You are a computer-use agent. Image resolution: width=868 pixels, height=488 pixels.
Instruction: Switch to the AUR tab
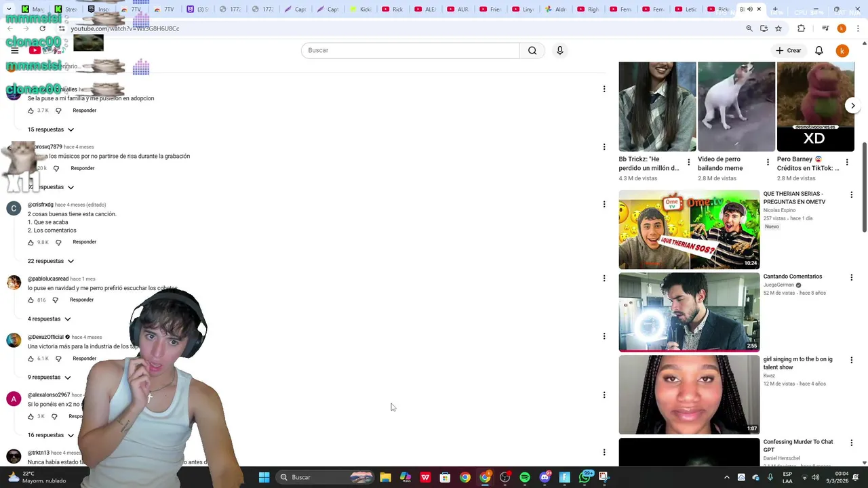[460, 9]
